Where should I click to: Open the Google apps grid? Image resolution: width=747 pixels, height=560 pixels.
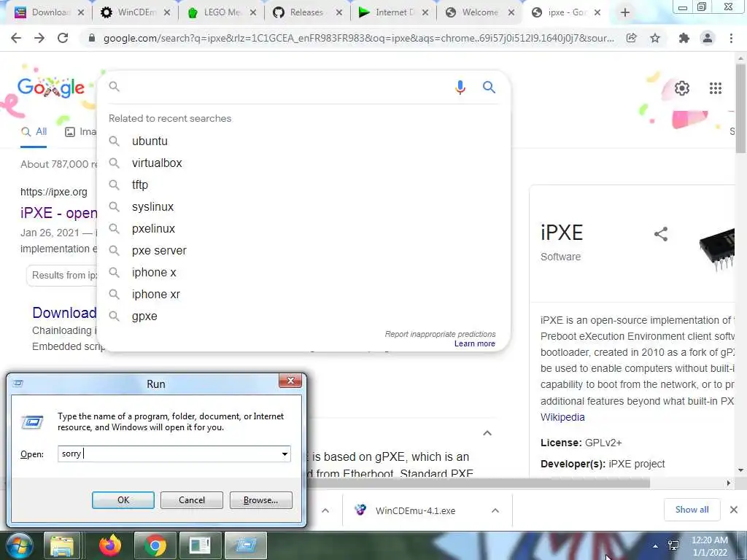(x=715, y=88)
